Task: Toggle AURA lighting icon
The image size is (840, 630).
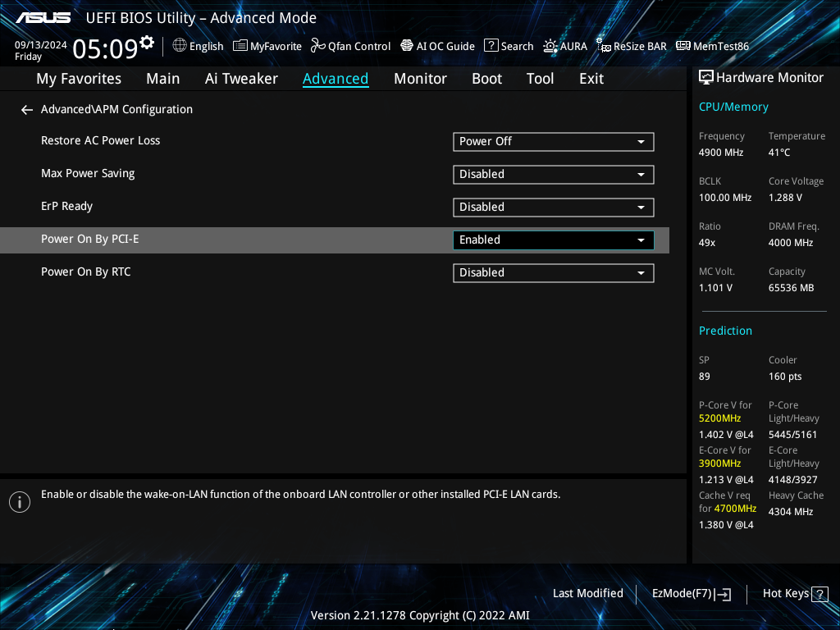Action: (x=550, y=46)
